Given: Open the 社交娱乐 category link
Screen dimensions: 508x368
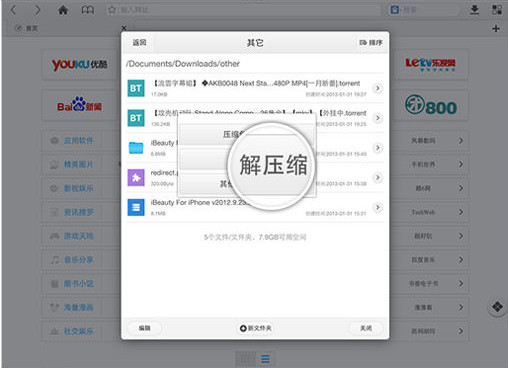Looking at the screenshot, I should (x=78, y=331).
